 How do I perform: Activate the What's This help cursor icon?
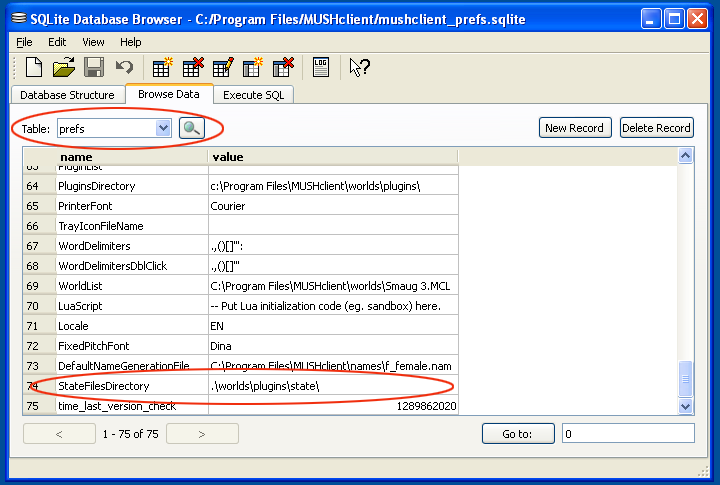tap(359, 68)
